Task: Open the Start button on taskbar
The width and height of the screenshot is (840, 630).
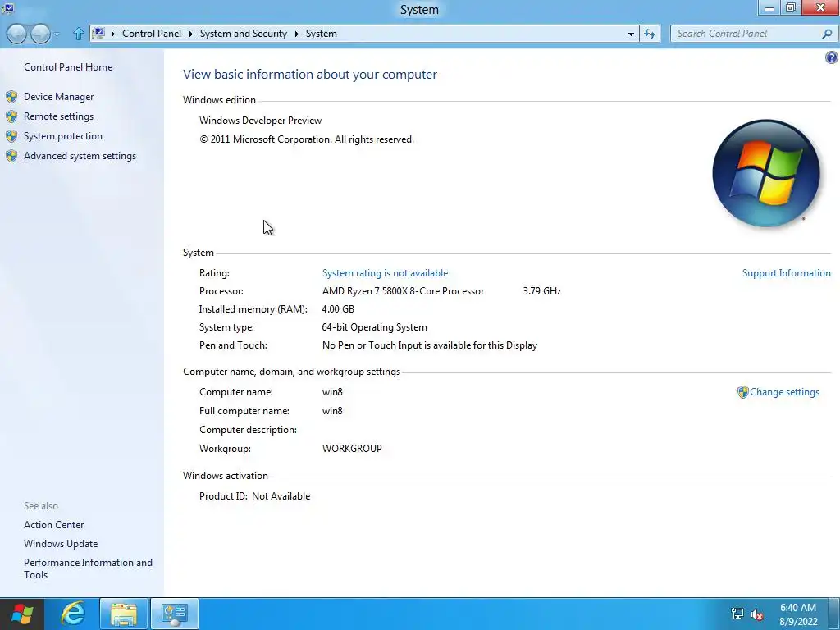Action: pos(22,614)
